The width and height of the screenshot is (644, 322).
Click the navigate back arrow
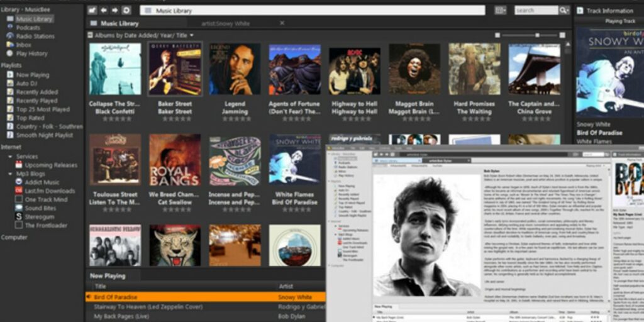tap(104, 10)
